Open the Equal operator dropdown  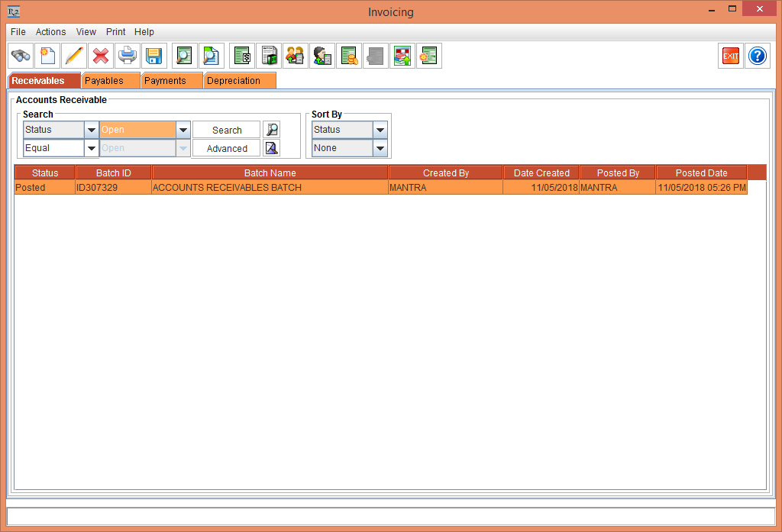pos(92,148)
